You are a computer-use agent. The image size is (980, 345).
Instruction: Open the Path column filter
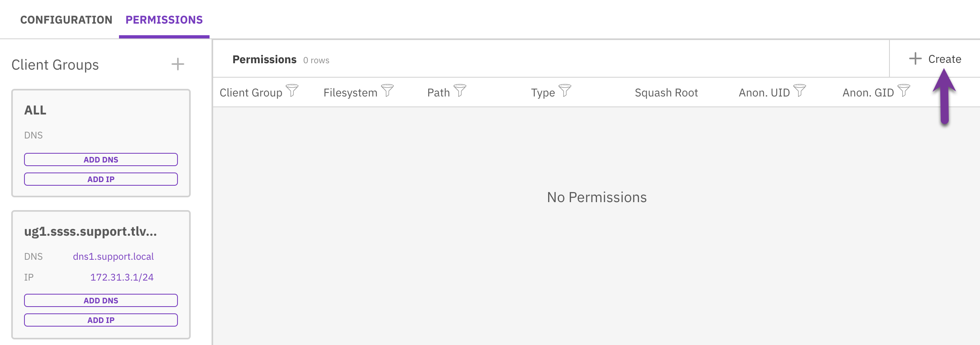[460, 91]
